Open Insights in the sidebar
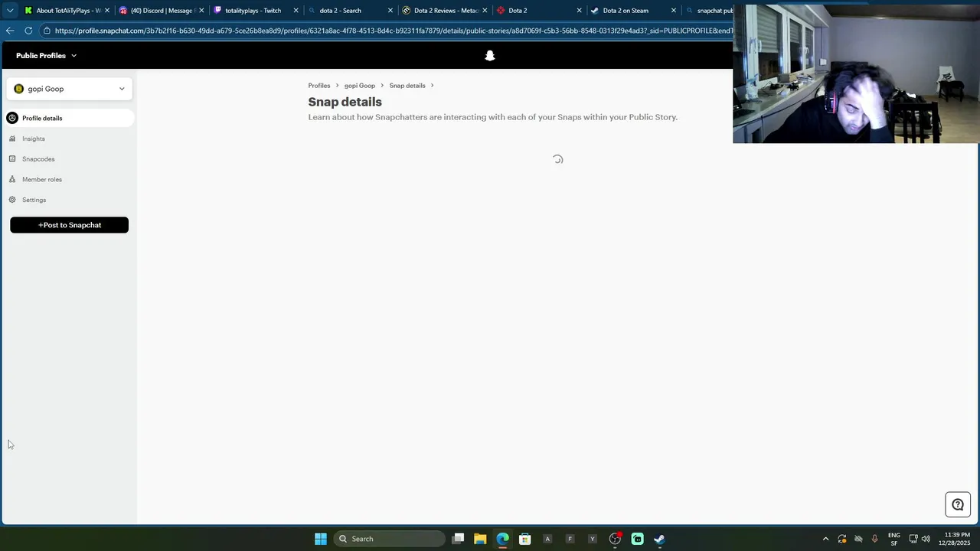The width and height of the screenshot is (980, 551). pyautogui.click(x=34, y=139)
